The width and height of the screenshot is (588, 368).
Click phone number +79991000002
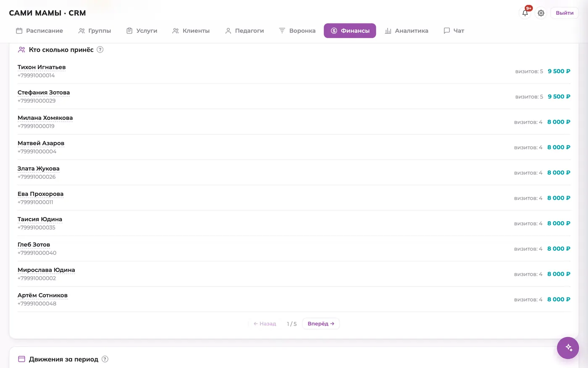[x=37, y=278]
